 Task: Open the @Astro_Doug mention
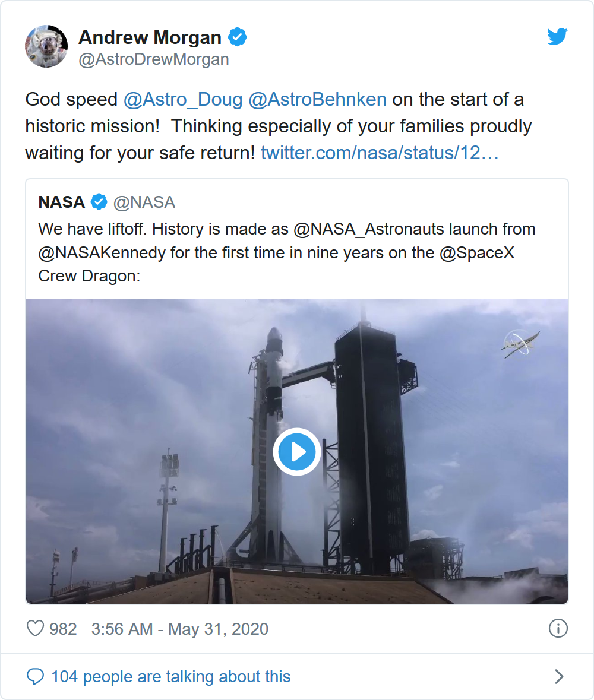(x=183, y=99)
